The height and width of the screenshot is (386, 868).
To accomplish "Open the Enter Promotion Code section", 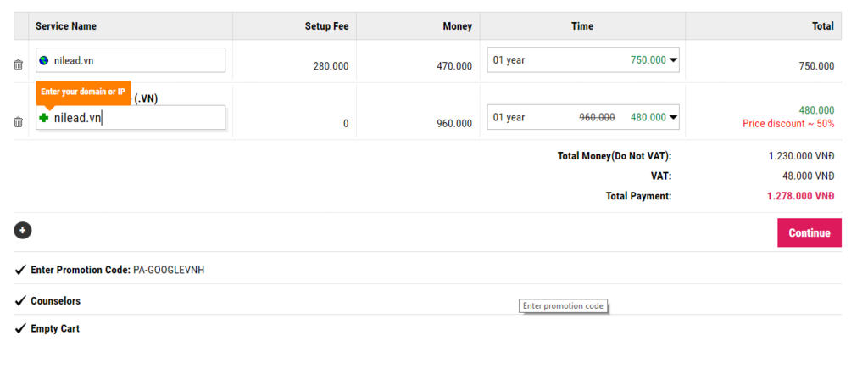I will click(81, 271).
